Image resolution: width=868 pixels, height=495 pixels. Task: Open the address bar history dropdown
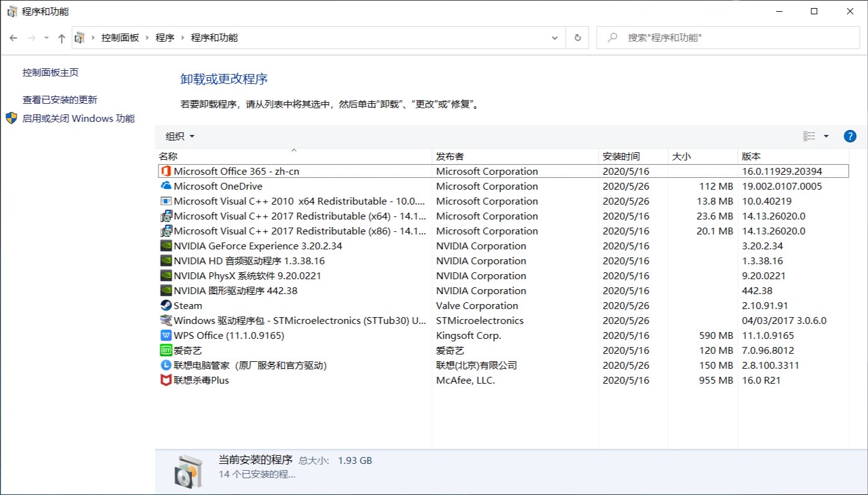point(554,37)
